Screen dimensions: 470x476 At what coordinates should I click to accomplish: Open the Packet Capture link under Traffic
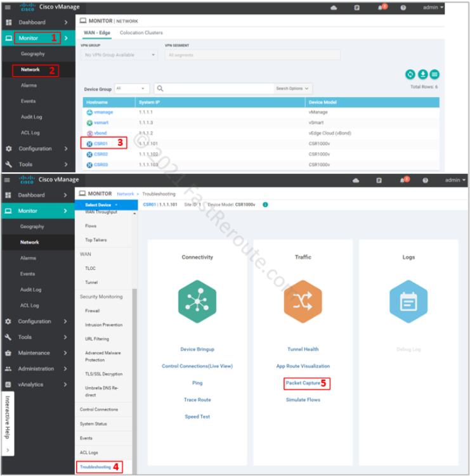[303, 383]
